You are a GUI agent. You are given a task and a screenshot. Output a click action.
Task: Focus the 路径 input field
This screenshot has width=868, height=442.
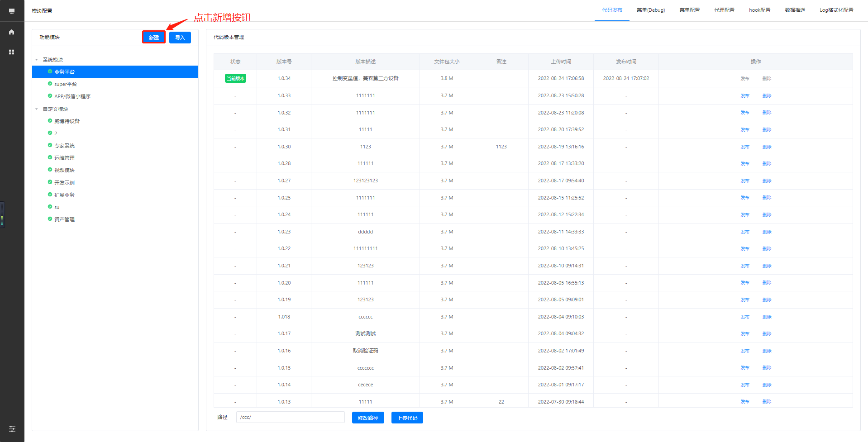290,417
